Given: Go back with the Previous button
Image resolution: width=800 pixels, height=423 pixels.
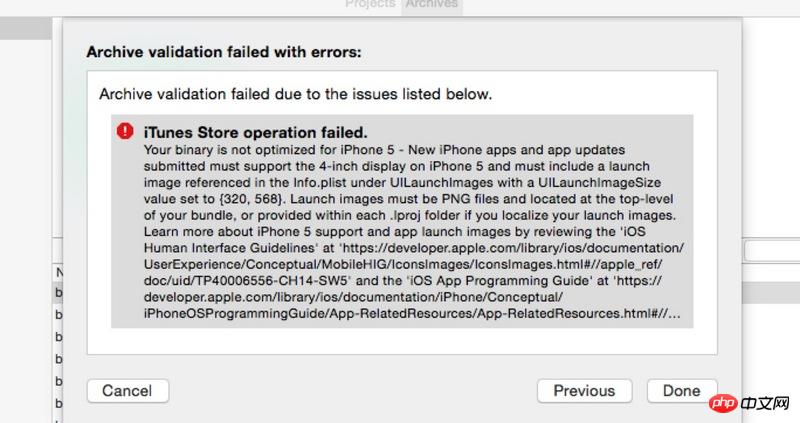Looking at the screenshot, I should coord(584,391).
